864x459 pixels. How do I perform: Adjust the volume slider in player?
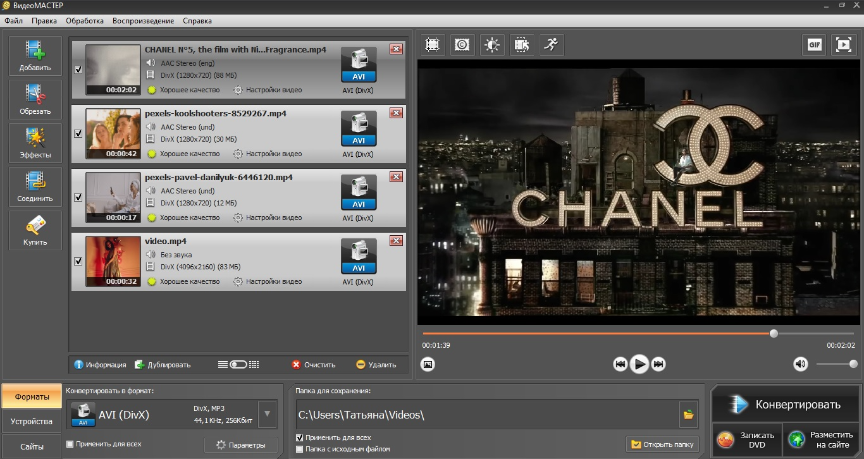[836, 364]
